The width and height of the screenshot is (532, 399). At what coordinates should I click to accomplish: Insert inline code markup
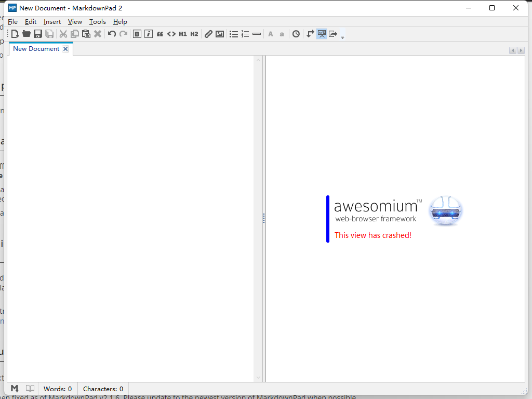[x=171, y=33]
